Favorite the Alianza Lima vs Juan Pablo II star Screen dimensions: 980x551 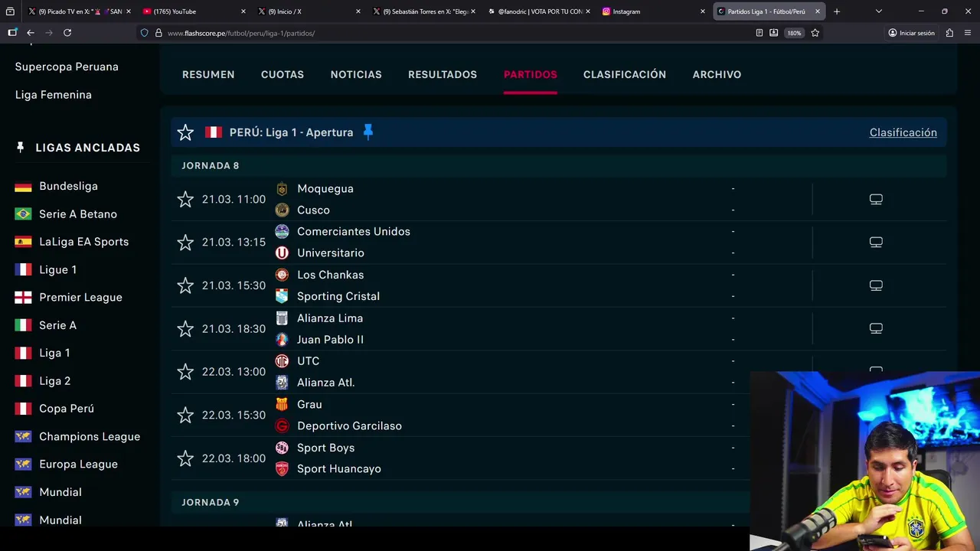tap(185, 329)
